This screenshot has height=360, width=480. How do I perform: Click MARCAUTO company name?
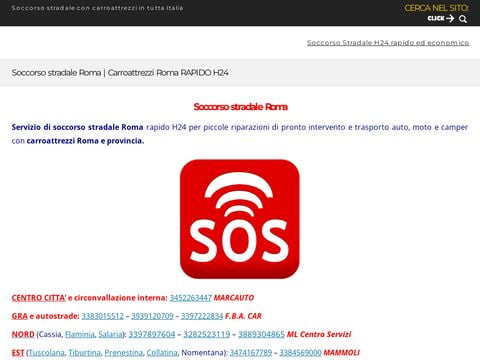click(x=234, y=298)
